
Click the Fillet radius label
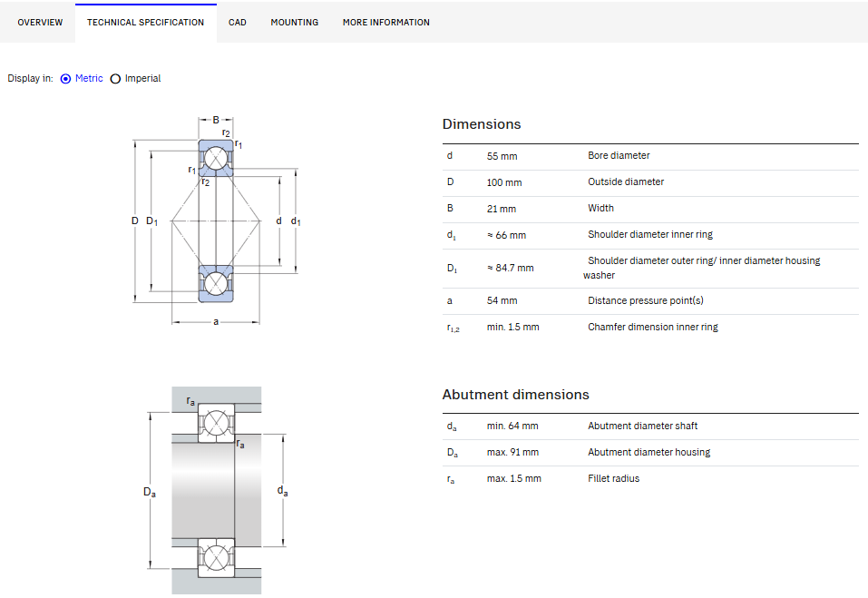tap(613, 478)
